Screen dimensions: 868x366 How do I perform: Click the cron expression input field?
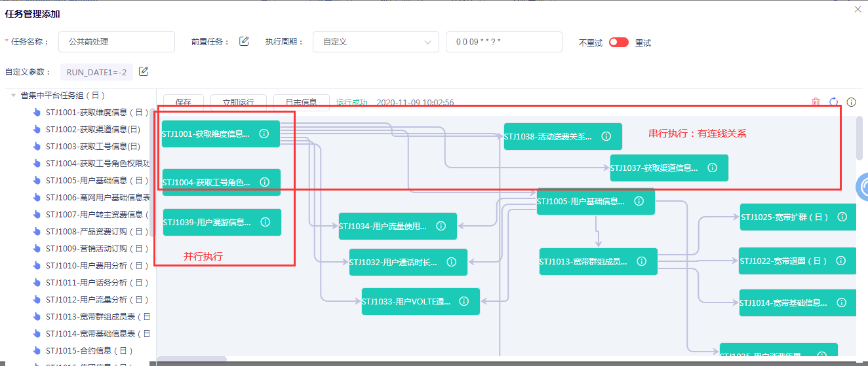[503, 42]
